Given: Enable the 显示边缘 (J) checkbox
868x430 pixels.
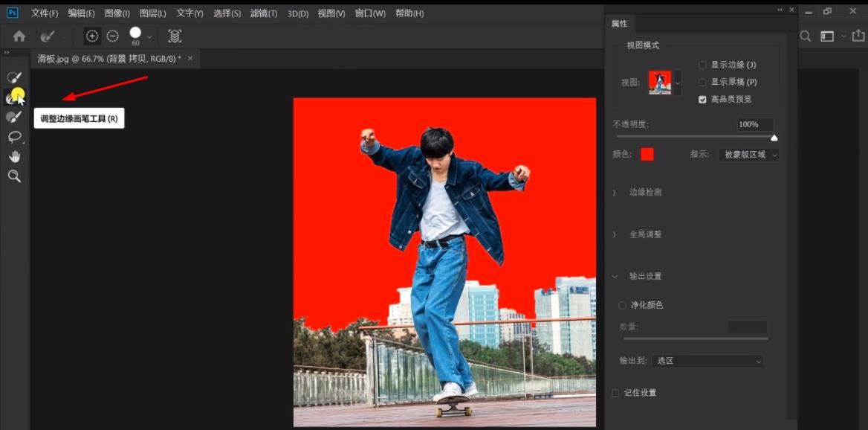Looking at the screenshot, I should (702, 65).
